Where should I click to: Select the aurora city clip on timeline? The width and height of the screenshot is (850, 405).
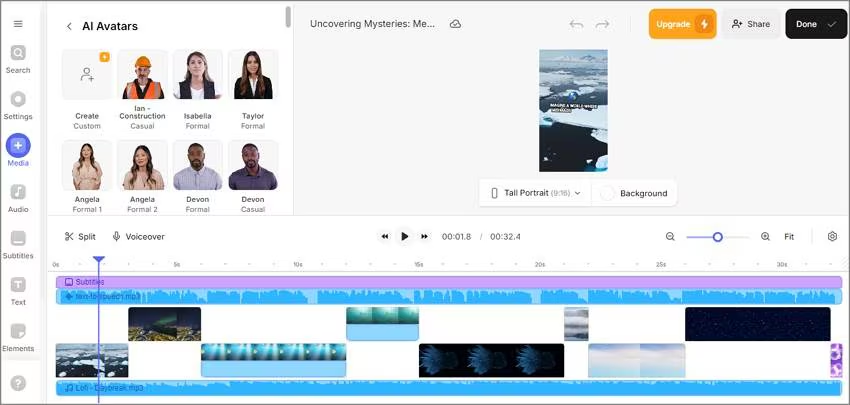pos(164,324)
